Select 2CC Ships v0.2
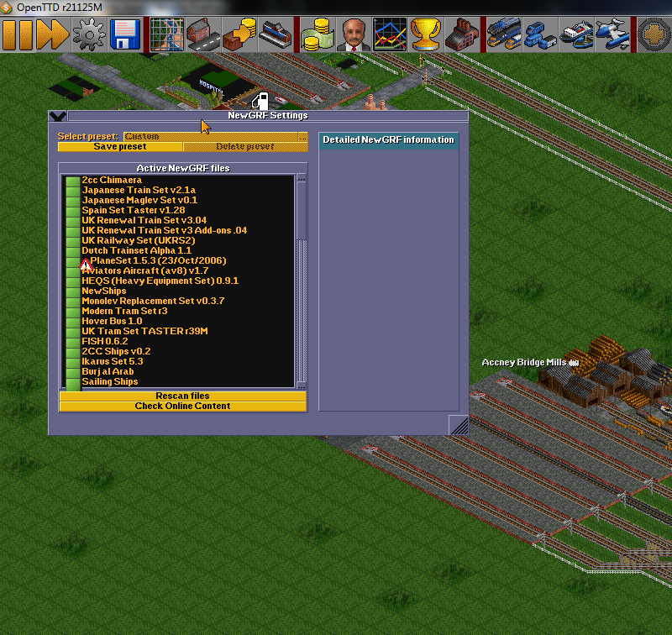This screenshot has width=672, height=635. coord(178,351)
